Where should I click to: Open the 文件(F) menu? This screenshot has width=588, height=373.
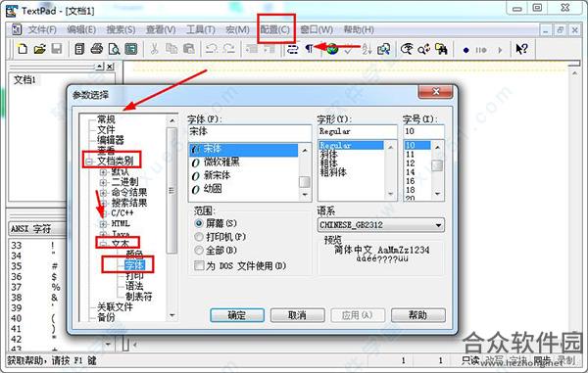42,29
